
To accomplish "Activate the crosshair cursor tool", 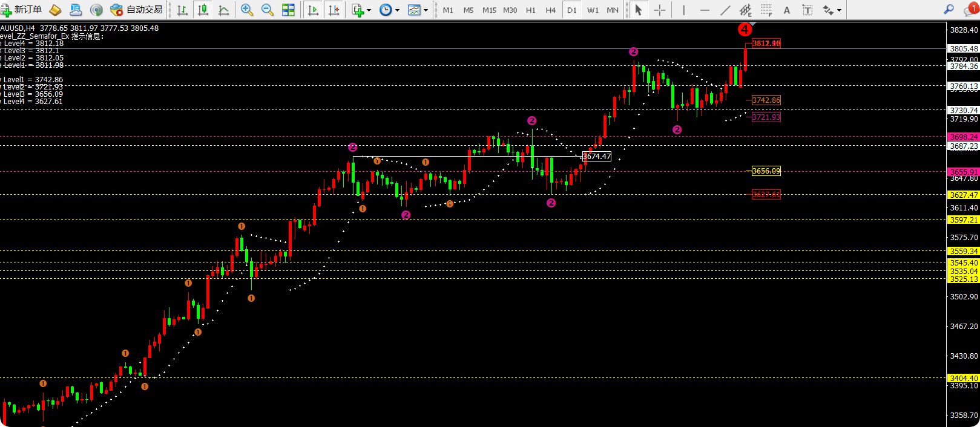I will 659,10.
